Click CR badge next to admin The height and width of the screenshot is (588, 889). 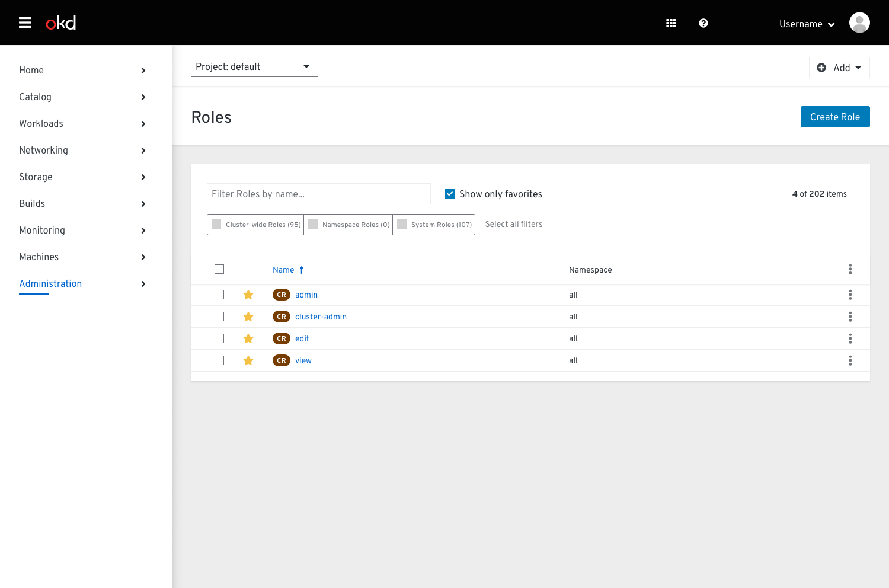pos(282,295)
